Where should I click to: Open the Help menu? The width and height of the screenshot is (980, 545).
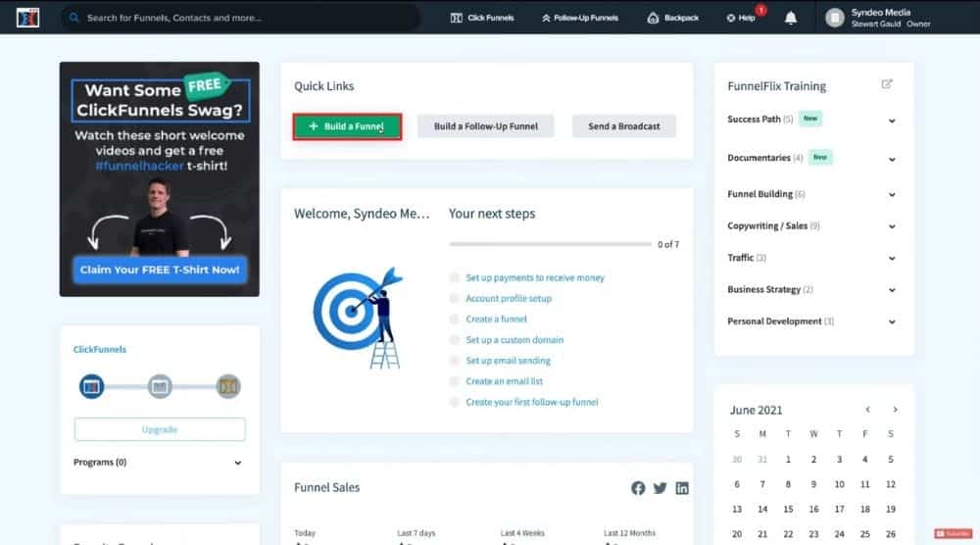click(x=741, y=18)
